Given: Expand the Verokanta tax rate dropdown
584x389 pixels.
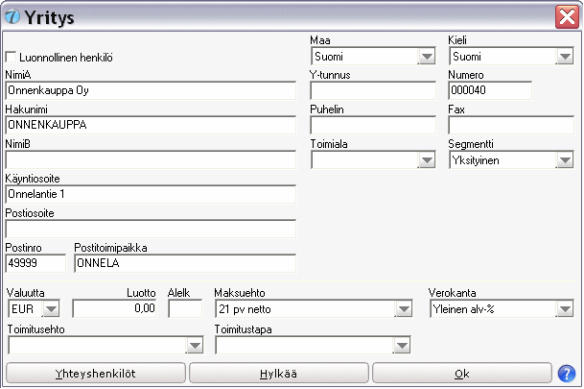Looking at the screenshot, I should point(565,309).
